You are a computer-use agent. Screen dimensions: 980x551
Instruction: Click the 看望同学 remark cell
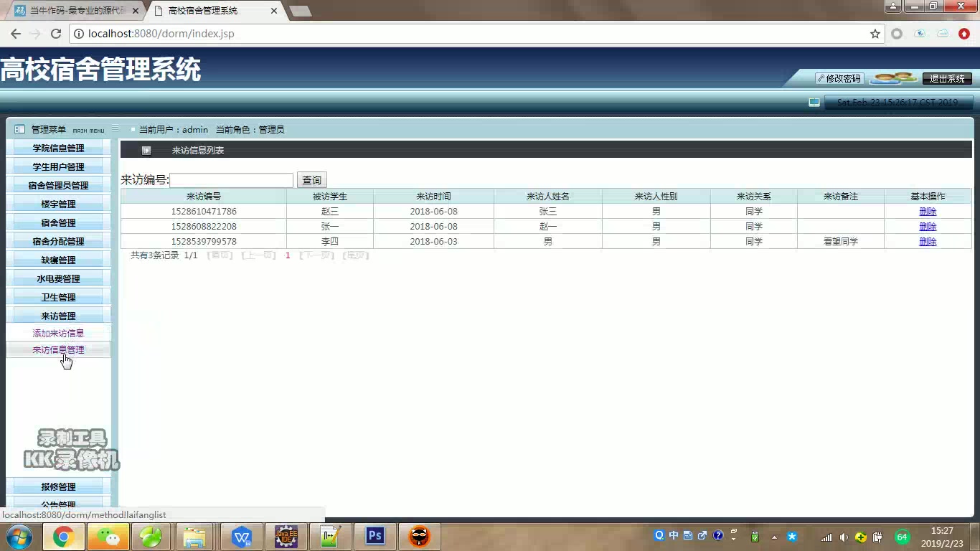pos(841,242)
